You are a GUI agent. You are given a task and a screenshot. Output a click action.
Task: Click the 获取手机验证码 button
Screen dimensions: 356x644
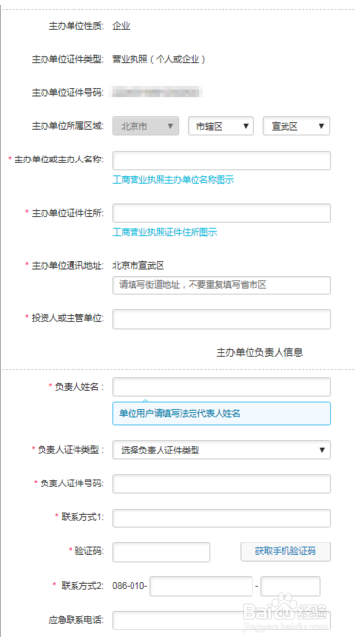click(285, 551)
